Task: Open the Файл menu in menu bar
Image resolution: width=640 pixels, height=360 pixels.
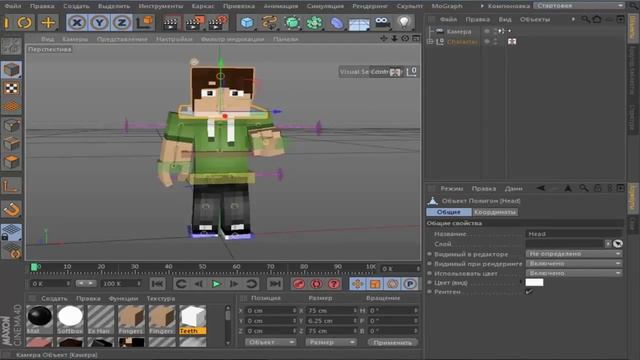Action: 13,6
